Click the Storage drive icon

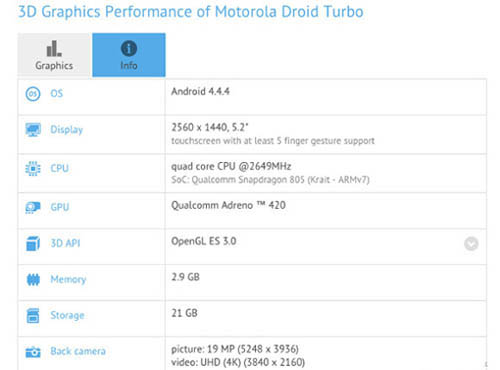tap(33, 315)
